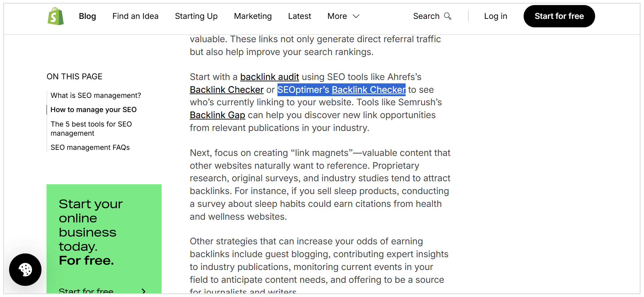
Task: Open the Blog menu item
Action: pyautogui.click(x=87, y=16)
